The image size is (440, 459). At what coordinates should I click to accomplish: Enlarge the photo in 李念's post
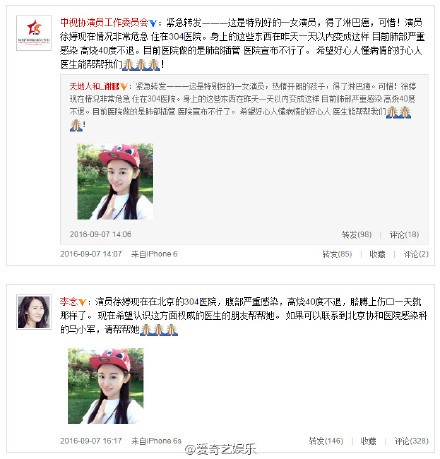106,386
